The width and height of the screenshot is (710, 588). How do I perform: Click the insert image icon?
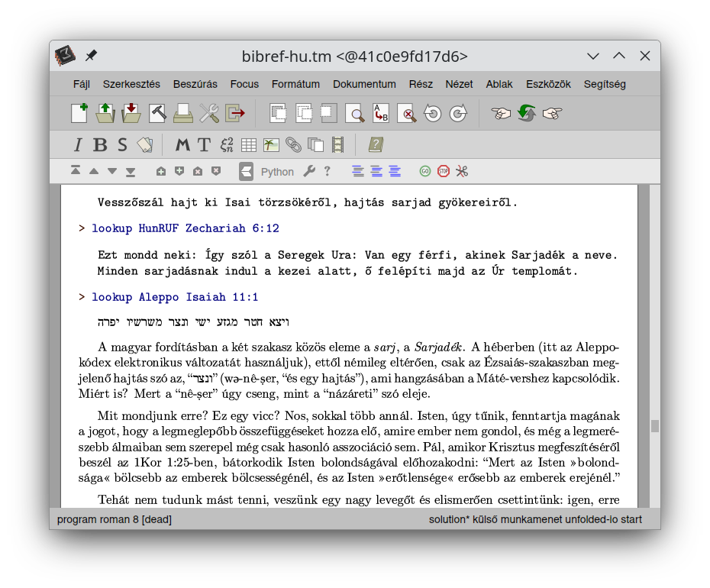(x=271, y=144)
